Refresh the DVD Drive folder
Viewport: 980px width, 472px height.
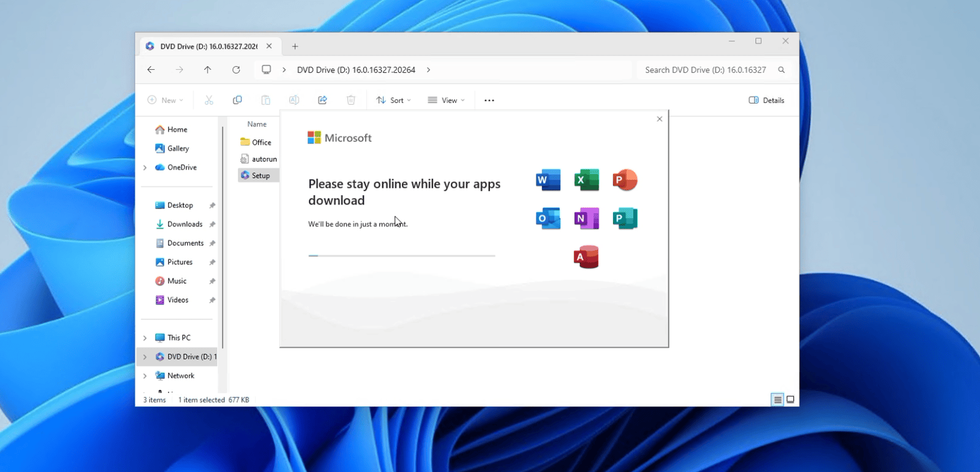coord(236,70)
